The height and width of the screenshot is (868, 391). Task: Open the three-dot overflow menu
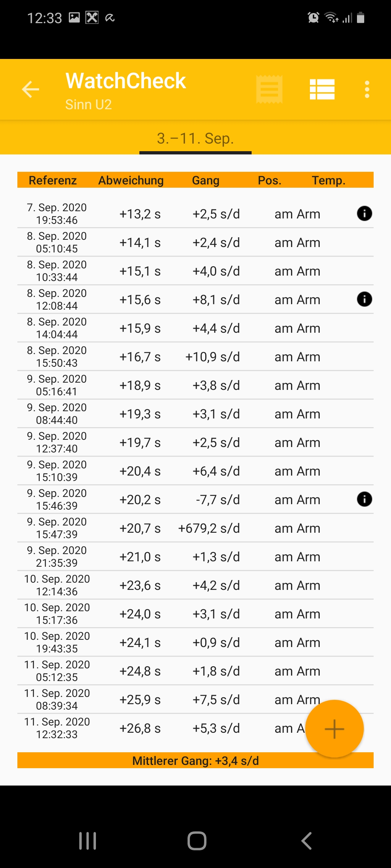(x=367, y=89)
